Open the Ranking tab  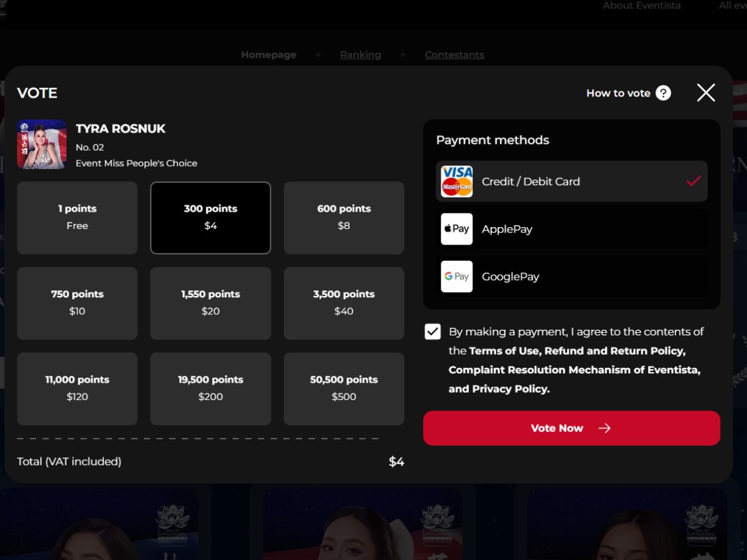click(x=360, y=55)
